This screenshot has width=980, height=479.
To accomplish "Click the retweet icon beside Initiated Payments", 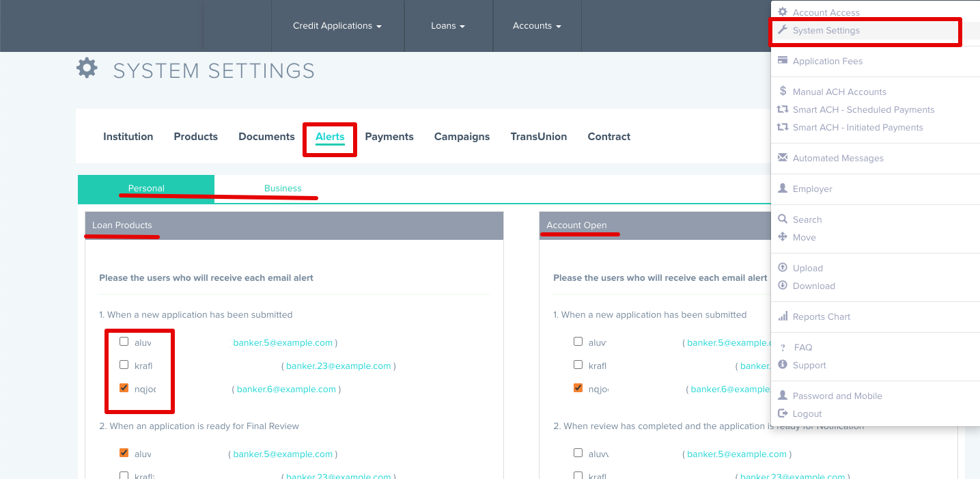I will click(x=783, y=126).
